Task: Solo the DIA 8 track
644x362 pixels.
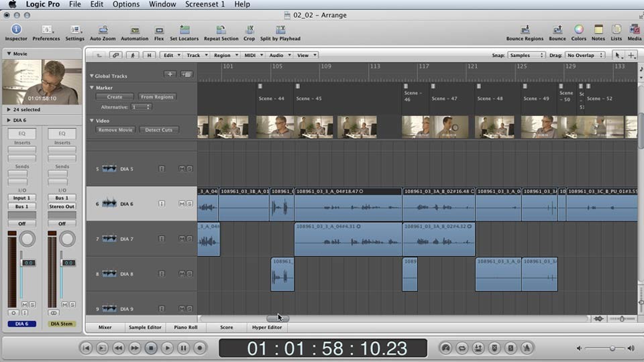Action: 189,274
